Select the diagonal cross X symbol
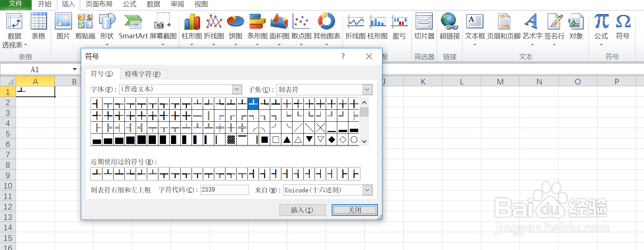Screen dimensions: 644x250 pyautogui.click(x=321, y=128)
